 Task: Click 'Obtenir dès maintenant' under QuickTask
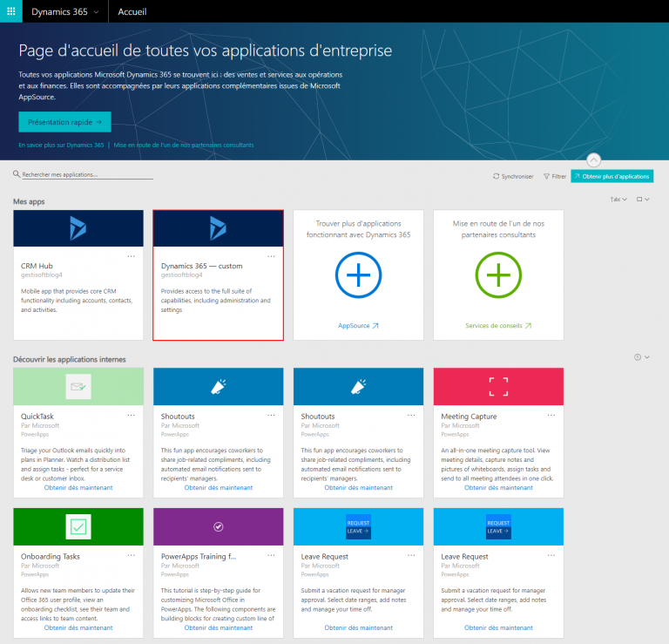(78, 487)
